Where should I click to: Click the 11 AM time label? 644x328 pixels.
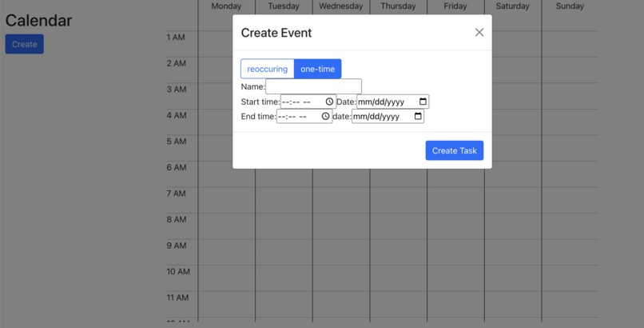[177, 298]
